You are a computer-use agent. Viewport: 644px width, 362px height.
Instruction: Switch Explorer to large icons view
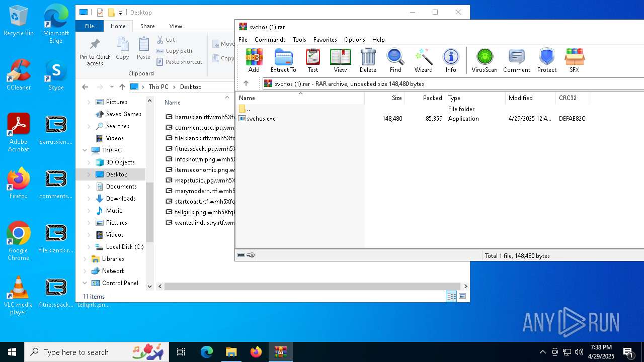(462, 296)
